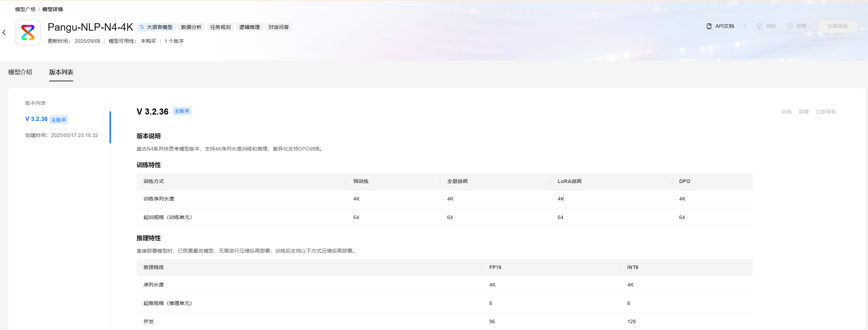Click the 立即体验 pill button in the header
The height and width of the screenshot is (330, 868).
(x=837, y=26)
